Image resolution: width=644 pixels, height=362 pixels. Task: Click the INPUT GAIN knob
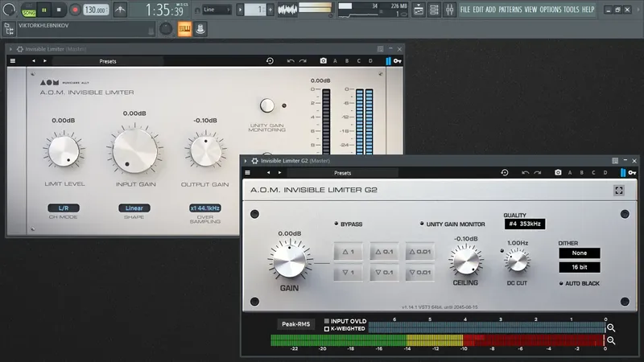point(134,150)
